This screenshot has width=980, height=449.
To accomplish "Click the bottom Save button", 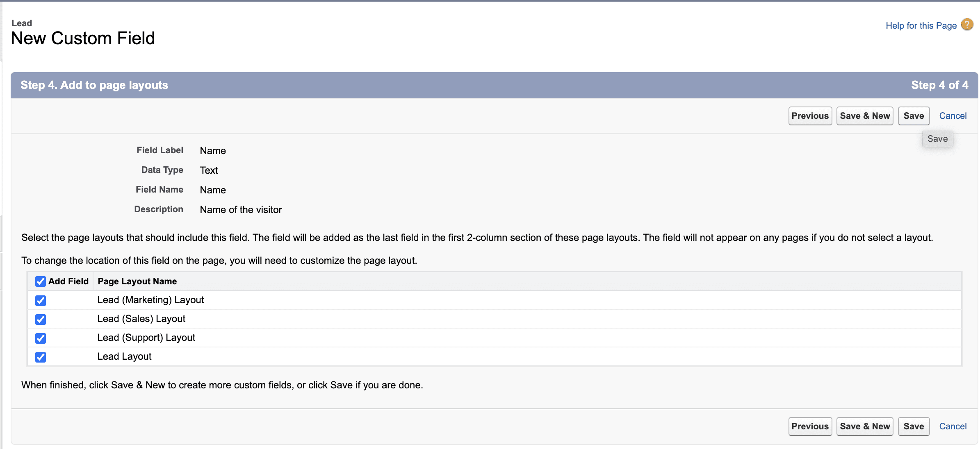I will pos(914,426).
